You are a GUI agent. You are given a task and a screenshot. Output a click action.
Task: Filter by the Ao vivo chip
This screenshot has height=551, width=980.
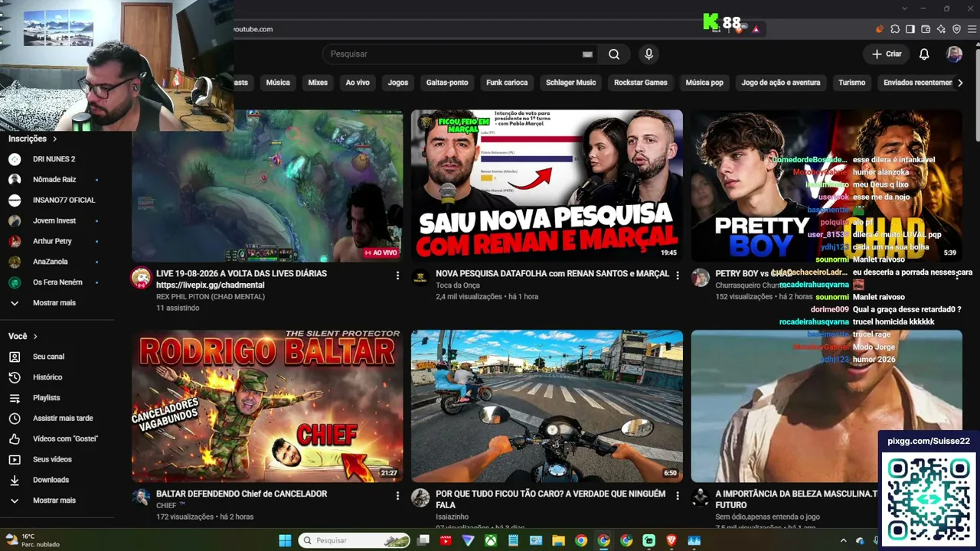click(x=358, y=83)
